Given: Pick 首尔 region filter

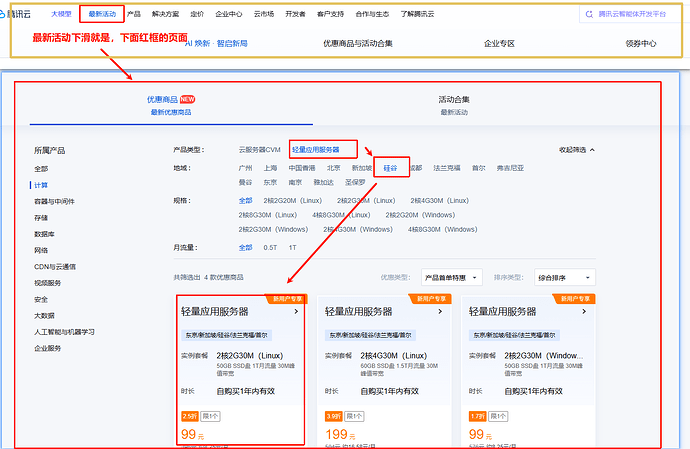Looking at the screenshot, I should (479, 168).
